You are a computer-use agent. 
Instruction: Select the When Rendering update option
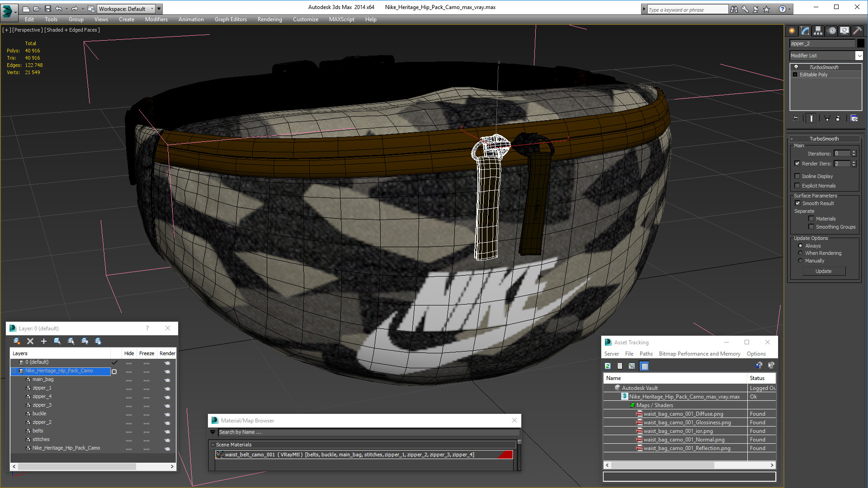click(800, 253)
